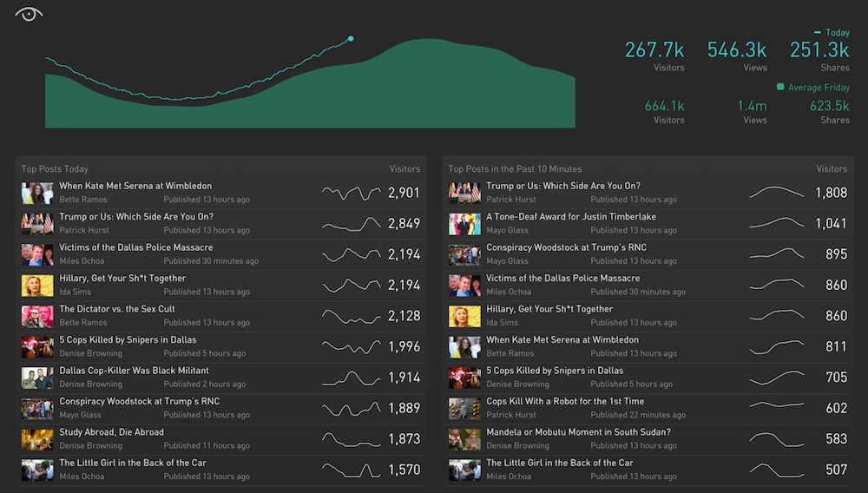Click the endpoint dot of today's line chart
868x493 pixels.
coord(351,38)
